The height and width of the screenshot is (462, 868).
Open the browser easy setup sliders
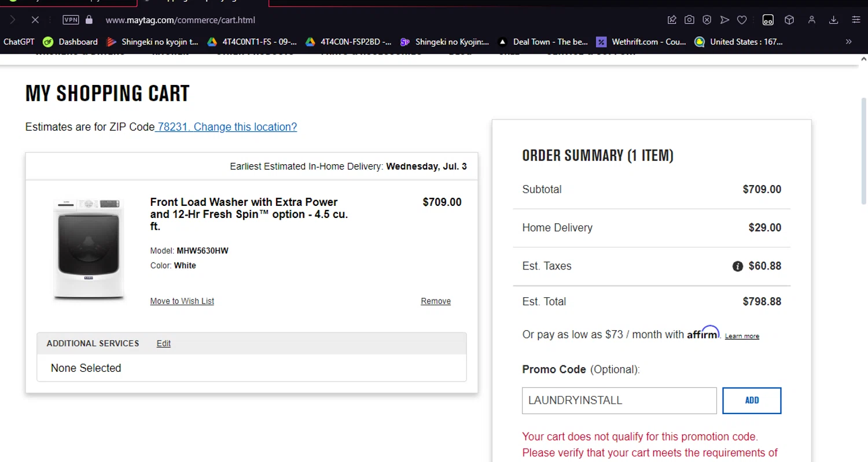click(x=856, y=20)
